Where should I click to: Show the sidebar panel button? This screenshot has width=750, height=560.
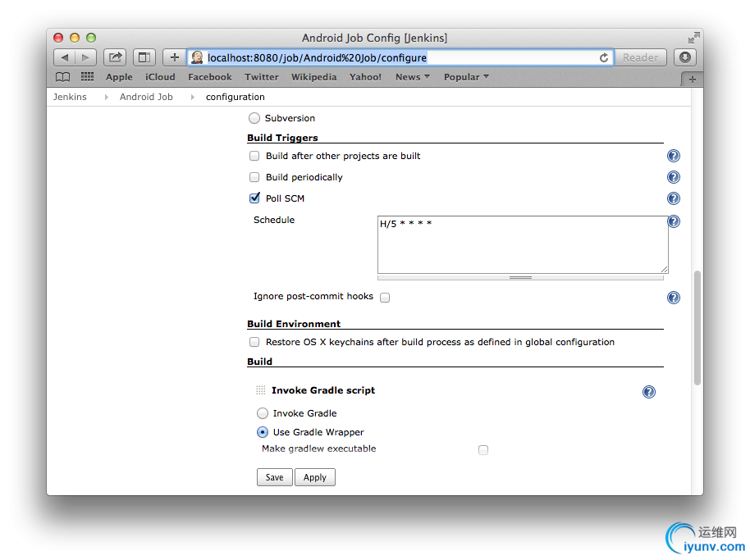tap(144, 58)
